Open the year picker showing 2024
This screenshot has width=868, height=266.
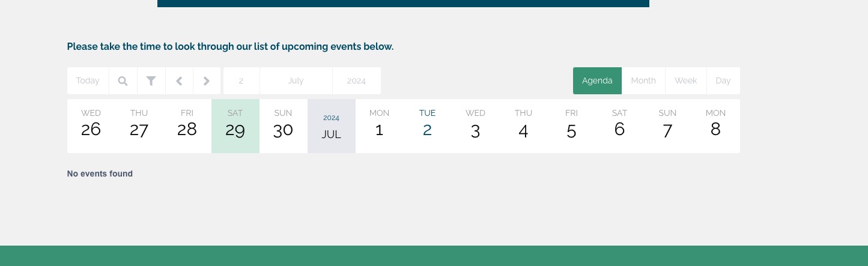(x=357, y=81)
